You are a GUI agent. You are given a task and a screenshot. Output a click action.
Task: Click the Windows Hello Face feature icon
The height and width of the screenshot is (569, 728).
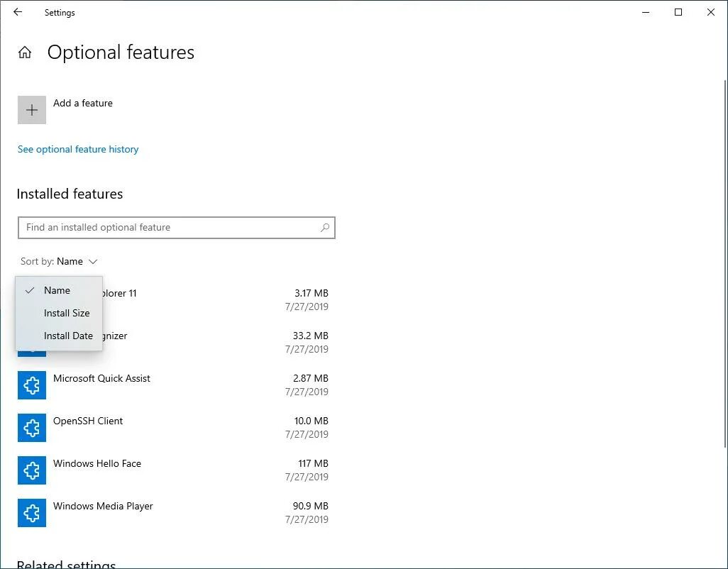point(32,470)
